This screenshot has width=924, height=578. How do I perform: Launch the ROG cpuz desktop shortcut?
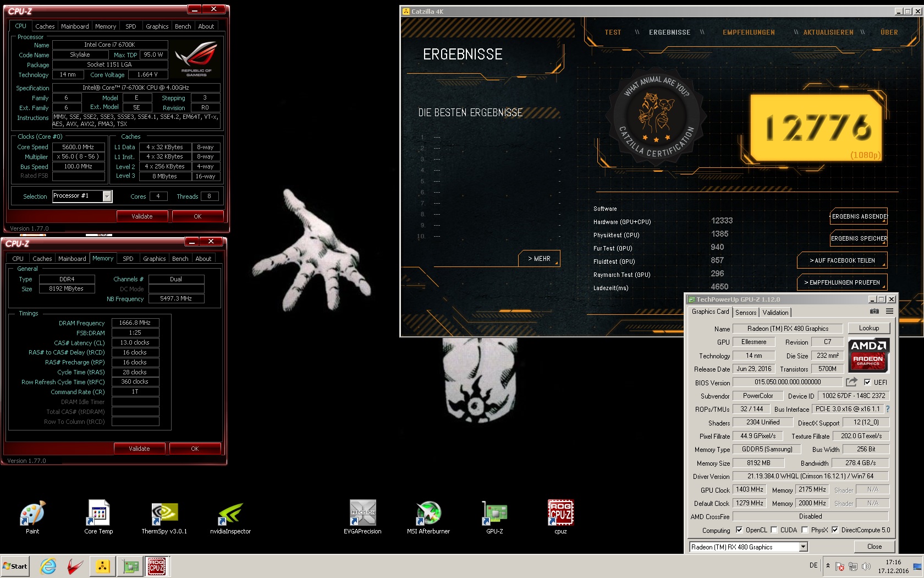560,517
